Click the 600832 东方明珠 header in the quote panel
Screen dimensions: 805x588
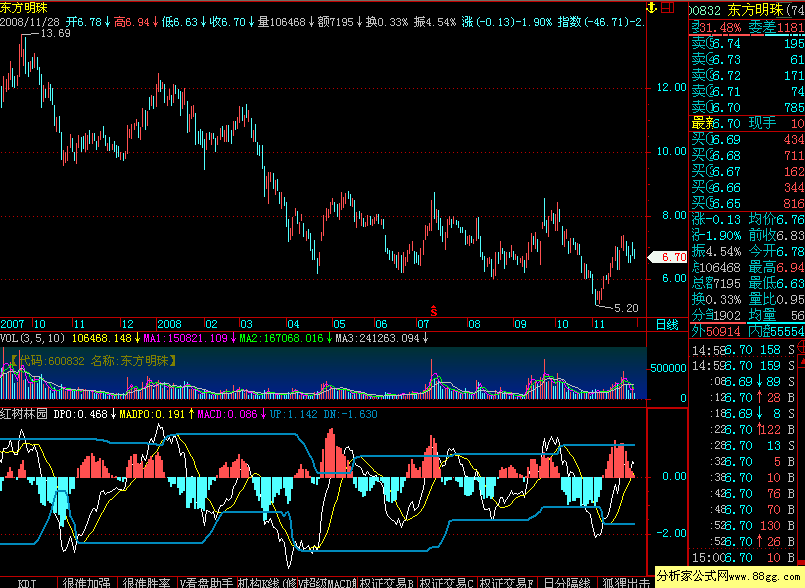coord(747,10)
